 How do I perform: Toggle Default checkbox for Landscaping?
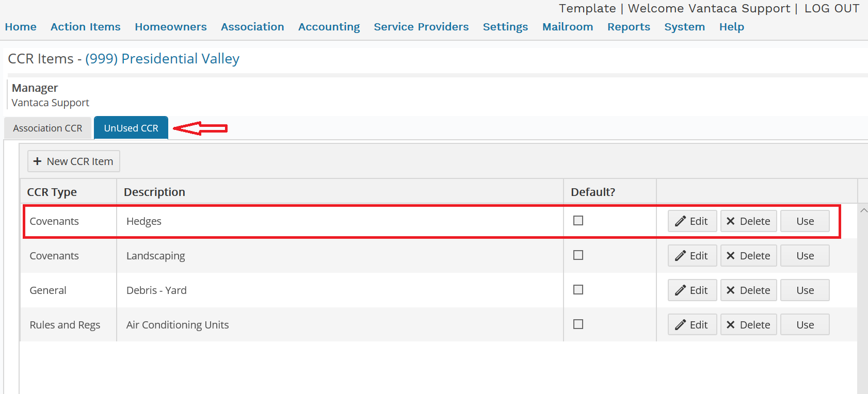pyautogui.click(x=578, y=255)
